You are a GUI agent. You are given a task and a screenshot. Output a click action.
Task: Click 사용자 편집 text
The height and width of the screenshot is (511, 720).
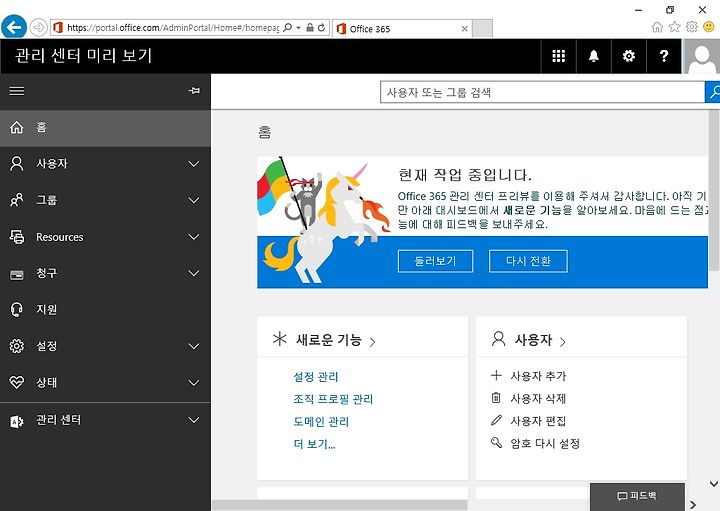(x=539, y=421)
